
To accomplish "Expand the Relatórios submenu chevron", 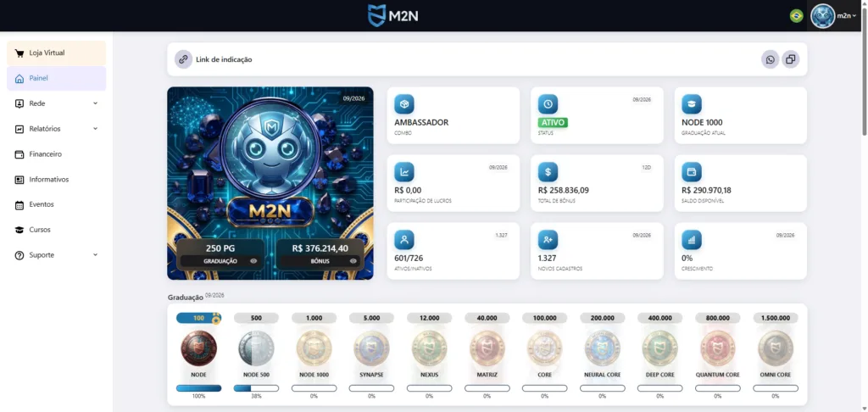I will [x=95, y=129].
